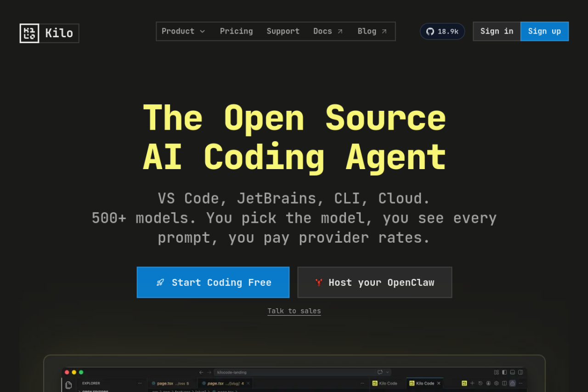Close the page.tsx [slug] tab
The height and width of the screenshot is (392, 588).
click(x=248, y=383)
